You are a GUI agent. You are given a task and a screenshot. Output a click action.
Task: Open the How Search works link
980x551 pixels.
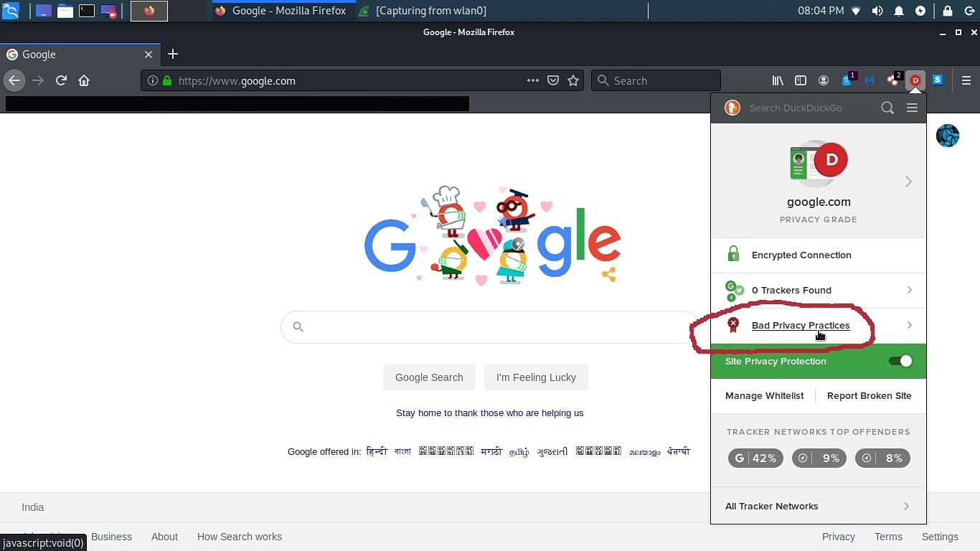(239, 537)
